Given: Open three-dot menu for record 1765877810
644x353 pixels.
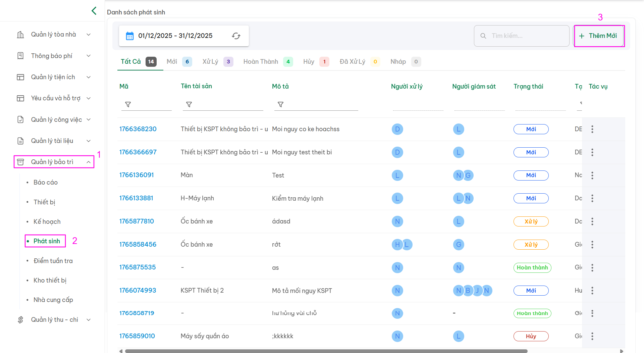Looking at the screenshot, I should (592, 221).
